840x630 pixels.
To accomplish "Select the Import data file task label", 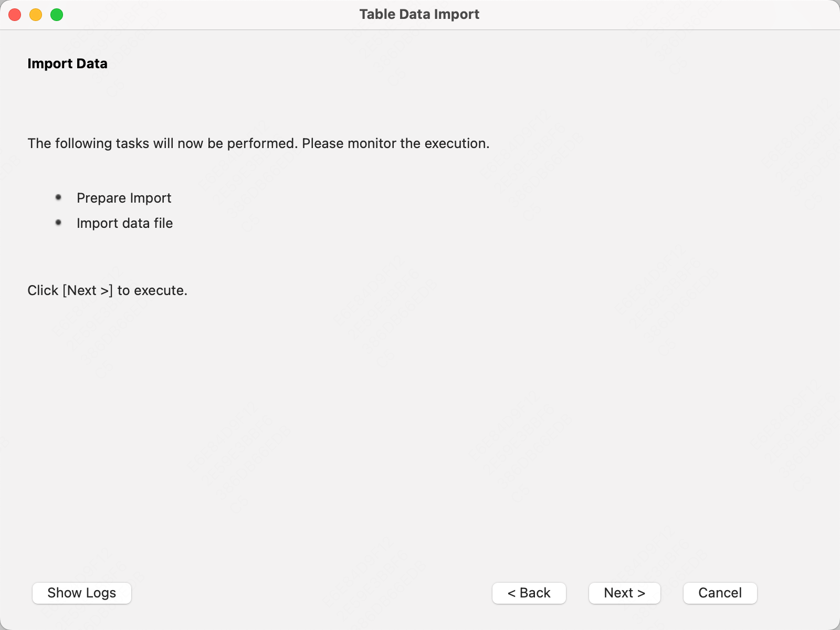I will [x=124, y=223].
